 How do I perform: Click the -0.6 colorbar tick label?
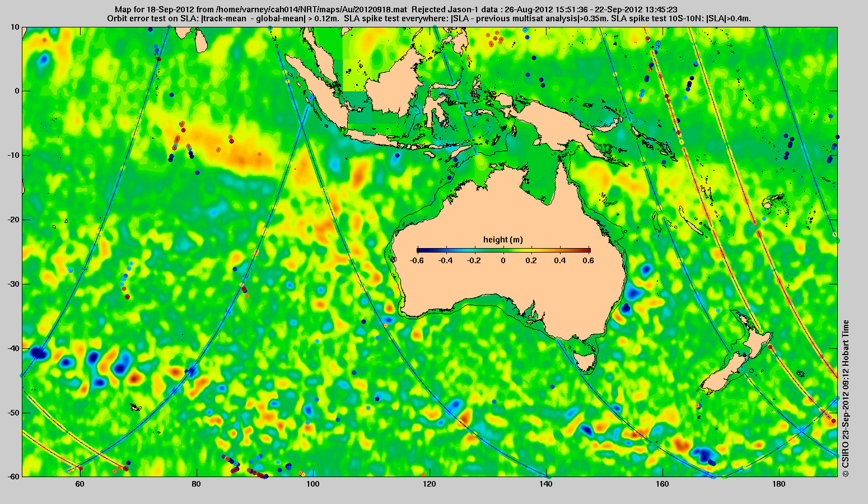[417, 260]
